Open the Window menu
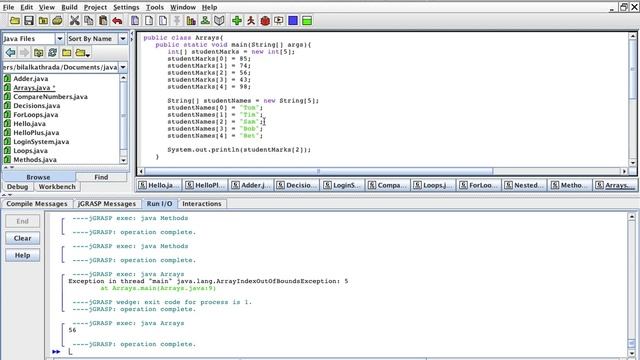The width and height of the screenshot is (640, 360). pyautogui.click(x=183, y=7)
